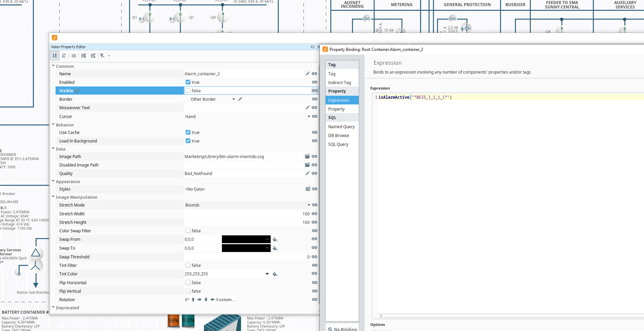Open the Tint Color dropdown arrow
Viewport: 644px width, 331px height.
tap(267, 274)
